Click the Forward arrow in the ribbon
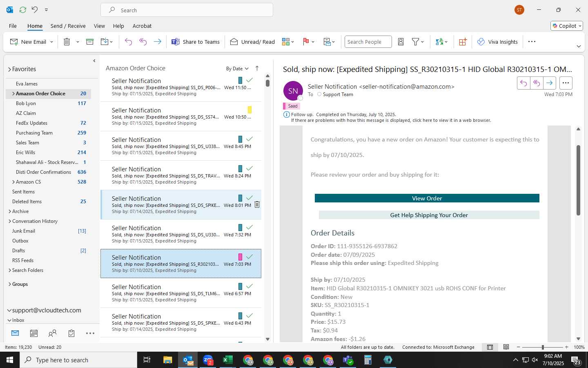Screen dimensions: 588x368 (x=157, y=42)
